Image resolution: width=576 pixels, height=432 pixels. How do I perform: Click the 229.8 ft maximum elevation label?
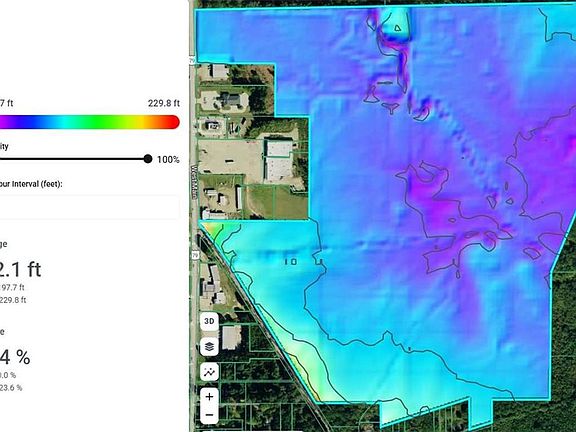pos(164,103)
